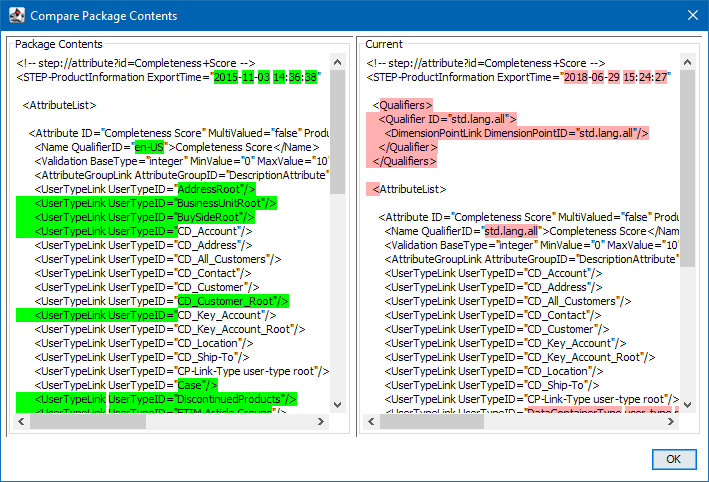Click CD_Contact line in the Package Contents pane
709x482 pixels.
click(x=143, y=274)
